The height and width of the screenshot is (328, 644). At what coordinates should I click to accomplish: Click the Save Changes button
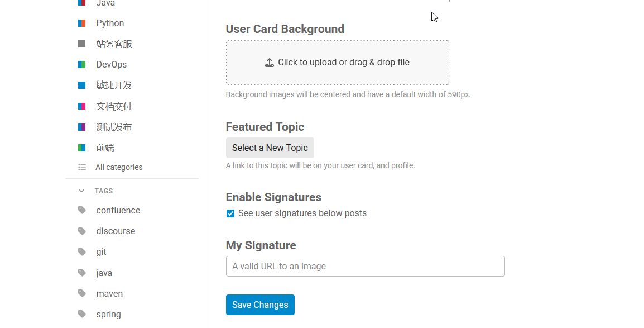260,305
